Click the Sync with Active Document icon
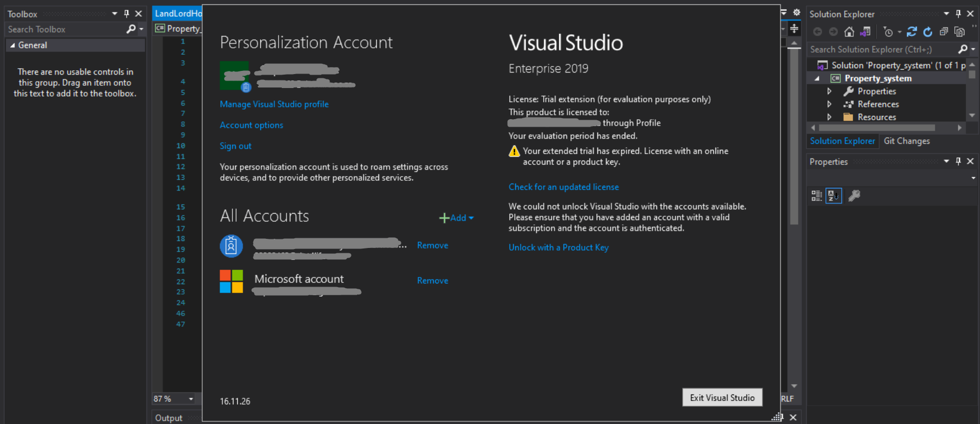 coord(911,32)
